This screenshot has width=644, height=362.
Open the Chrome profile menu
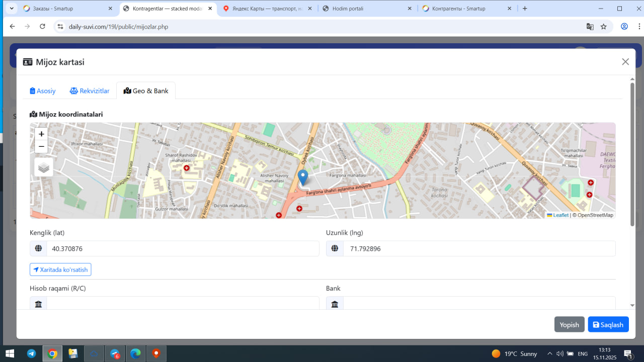pos(624,27)
